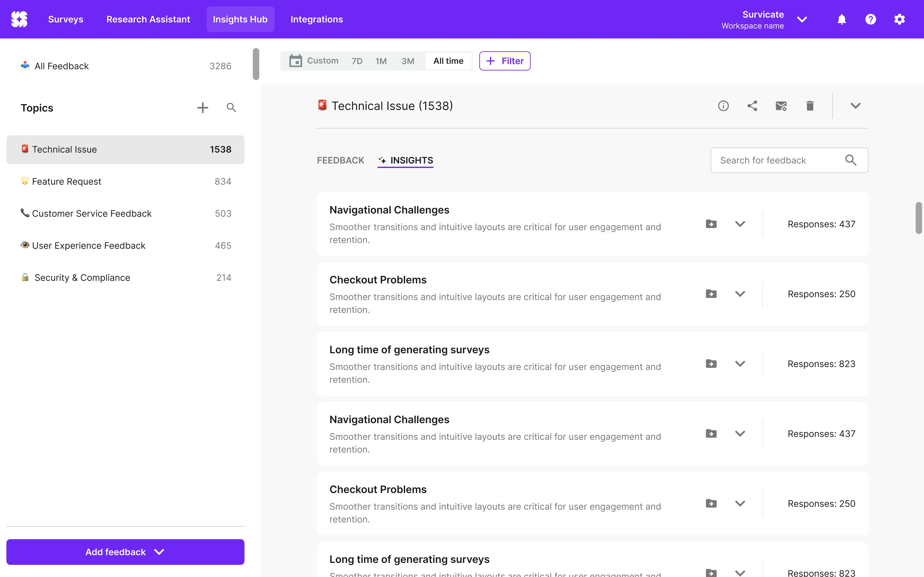Open settings gear icon
Viewport: 924px width, 577px height.
coord(899,19)
